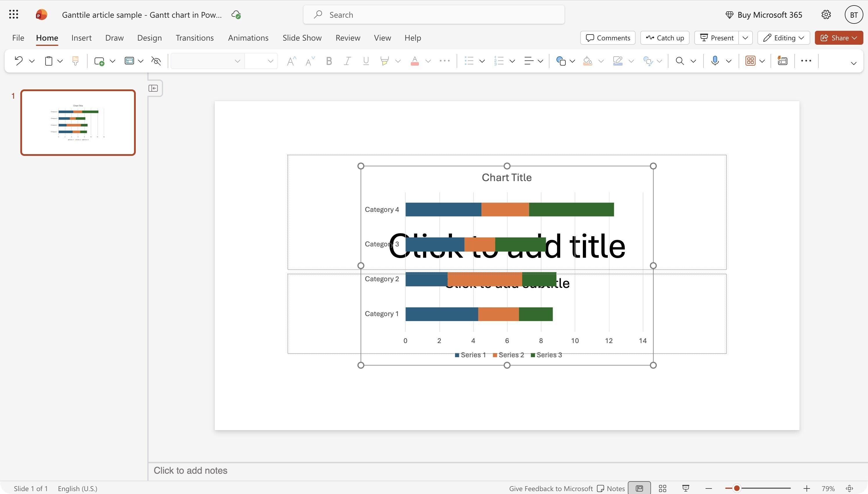This screenshot has height=494, width=868.
Task: Click the Arrange shapes icon
Action: (x=648, y=61)
